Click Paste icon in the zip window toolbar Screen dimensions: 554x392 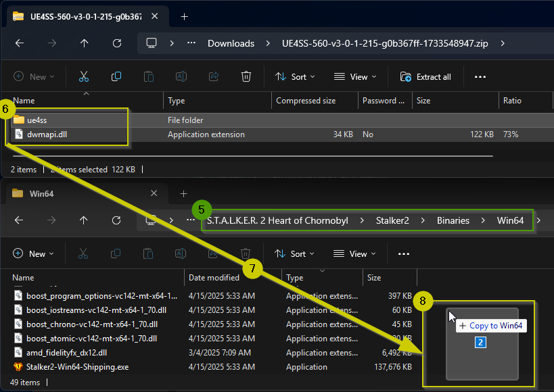149,76
